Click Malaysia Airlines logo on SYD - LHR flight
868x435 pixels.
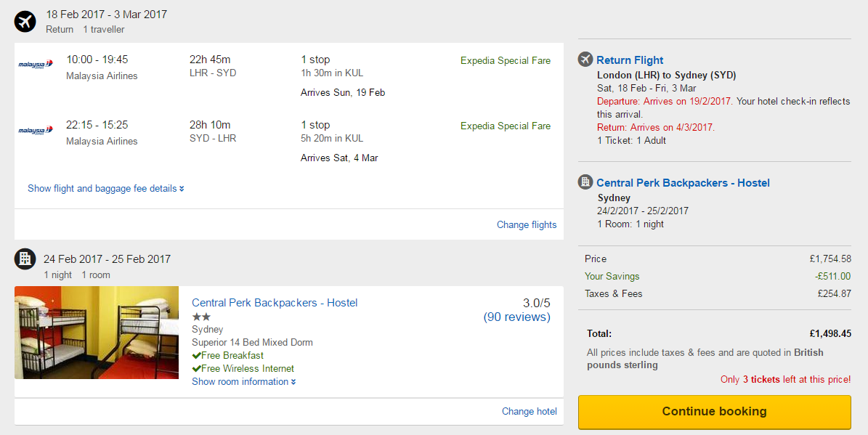(x=36, y=130)
